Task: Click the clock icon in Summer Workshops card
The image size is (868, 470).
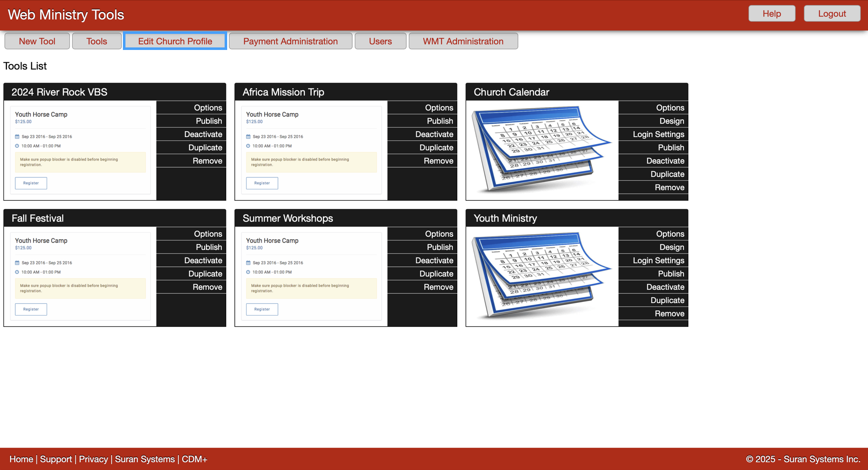Action: pyautogui.click(x=249, y=272)
